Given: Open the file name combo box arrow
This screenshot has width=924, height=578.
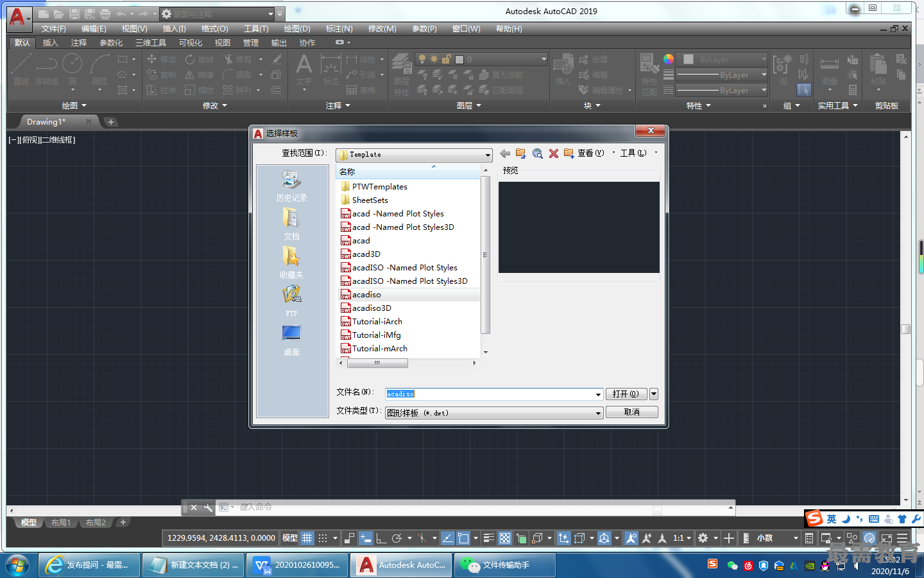Looking at the screenshot, I should tap(598, 394).
